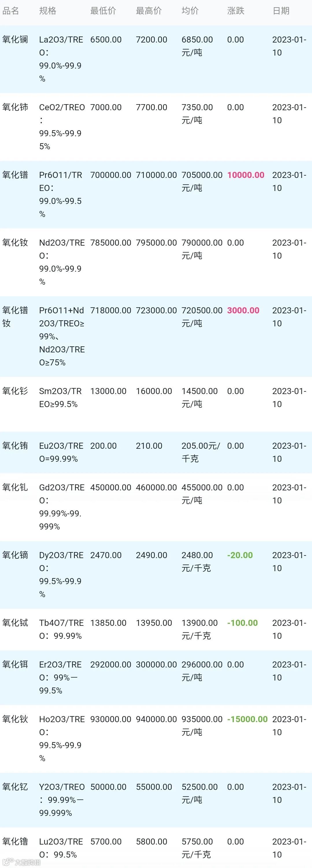Select the 氧化钆 product name
The width and height of the screenshot is (312, 868).
click(x=15, y=487)
